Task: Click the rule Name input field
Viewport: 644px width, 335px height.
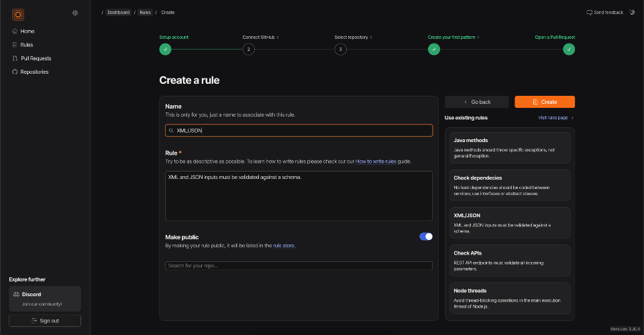Action: (299, 131)
